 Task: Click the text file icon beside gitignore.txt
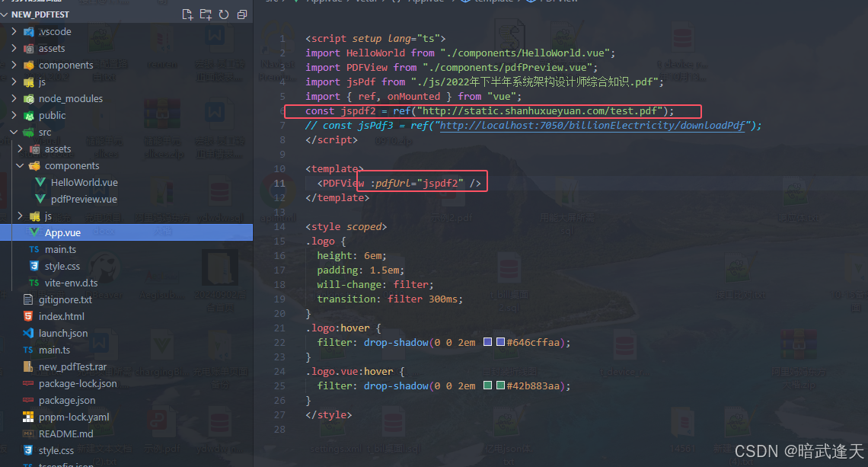27,299
